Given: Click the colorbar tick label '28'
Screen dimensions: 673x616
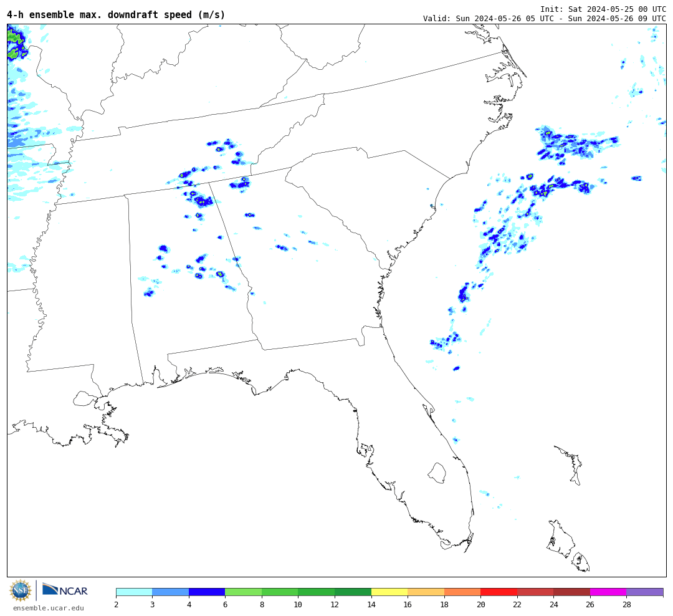Looking at the screenshot, I should pos(627,604).
